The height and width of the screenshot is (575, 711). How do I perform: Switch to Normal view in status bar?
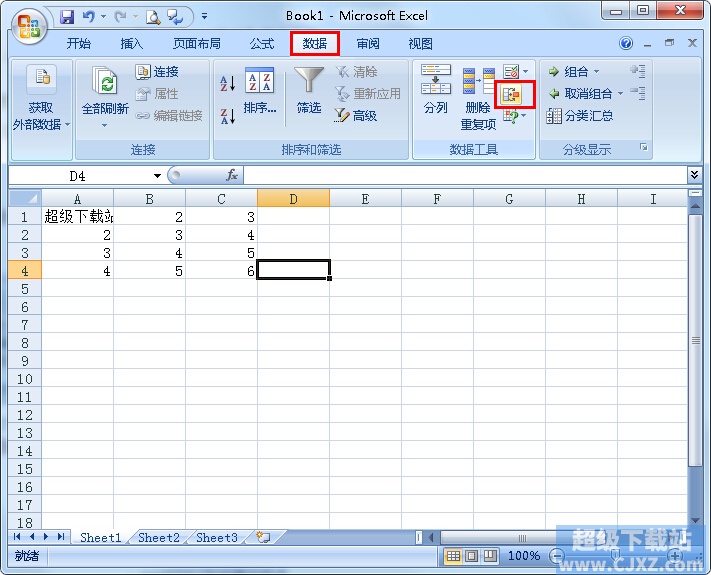click(453, 556)
